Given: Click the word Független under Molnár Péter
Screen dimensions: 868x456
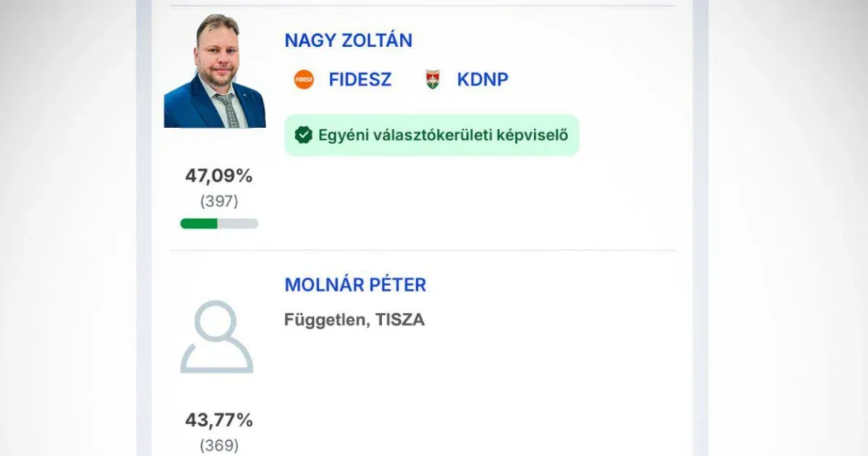Looking at the screenshot, I should tap(324, 320).
